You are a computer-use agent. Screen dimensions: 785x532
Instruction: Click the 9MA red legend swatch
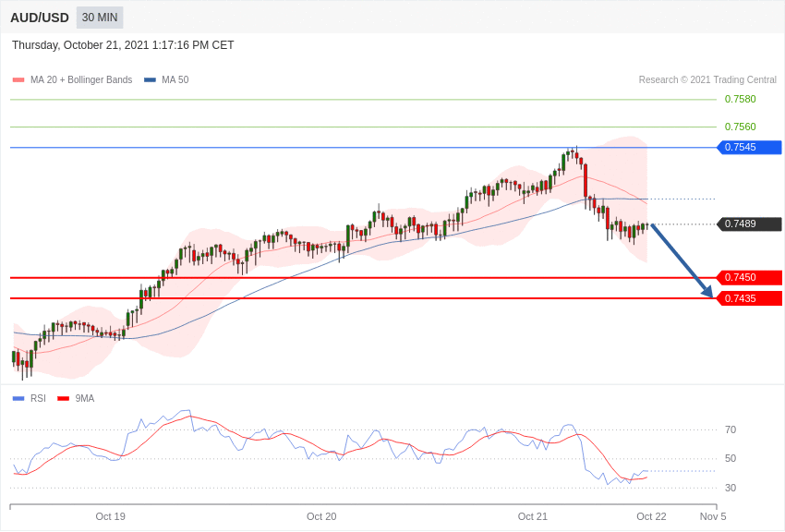(x=63, y=399)
